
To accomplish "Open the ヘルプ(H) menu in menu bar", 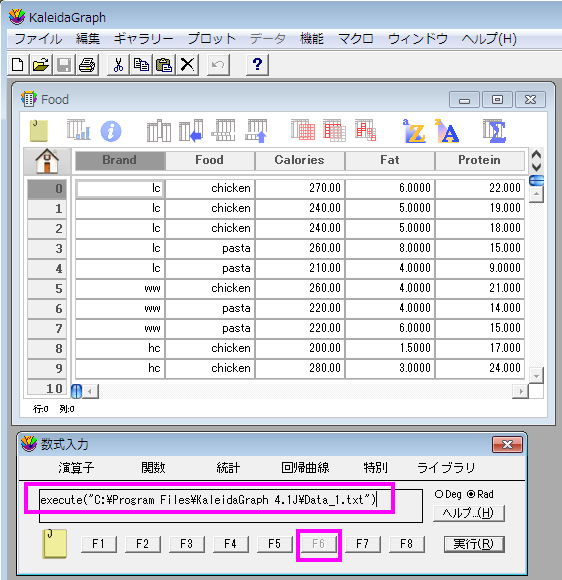I will [489, 38].
